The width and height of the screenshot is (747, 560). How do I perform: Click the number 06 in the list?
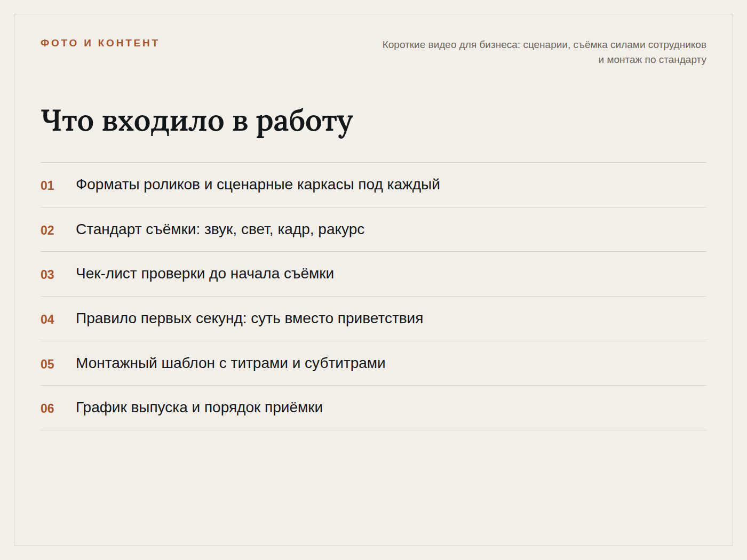tap(47, 409)
